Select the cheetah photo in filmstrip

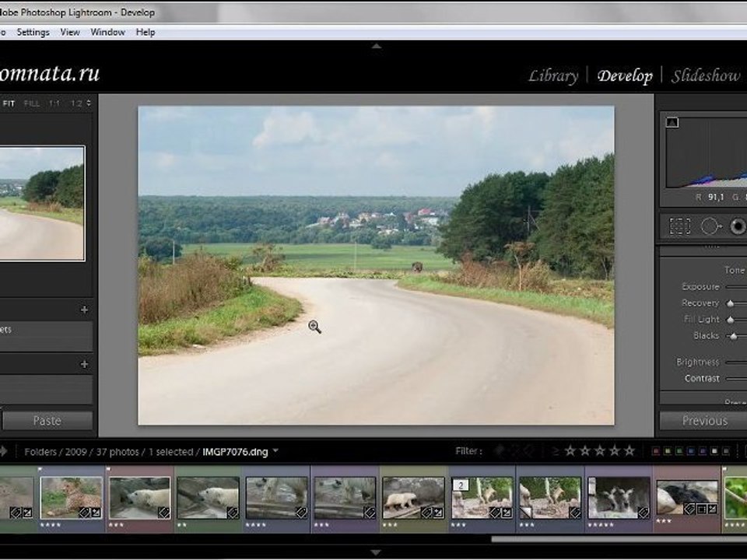coord(71,498)
